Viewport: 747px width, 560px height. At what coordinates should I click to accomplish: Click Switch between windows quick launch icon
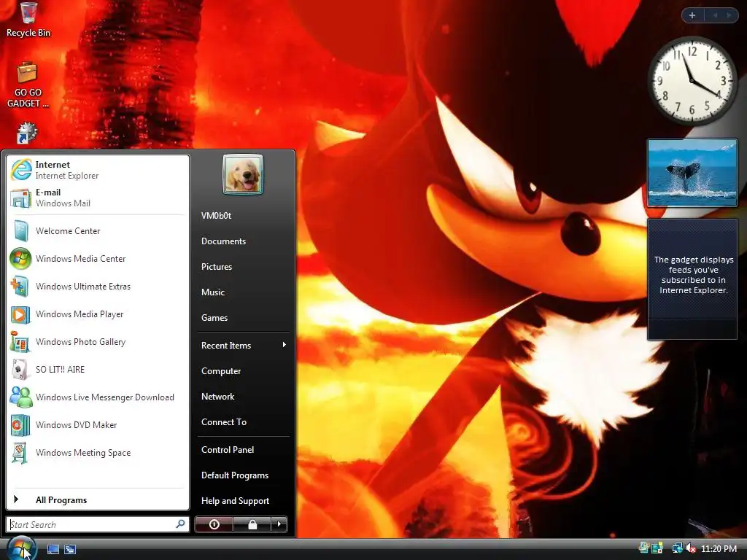(70, 549)
